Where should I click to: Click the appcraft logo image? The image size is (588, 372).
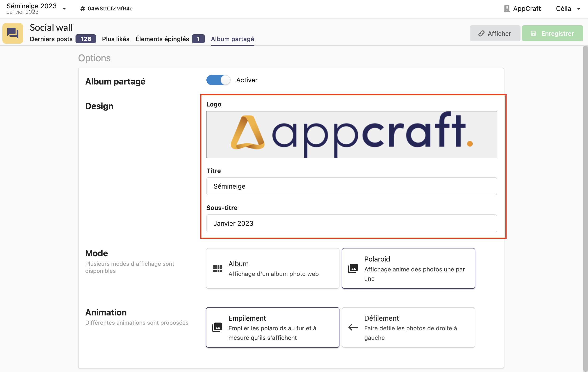pos(351,134)
